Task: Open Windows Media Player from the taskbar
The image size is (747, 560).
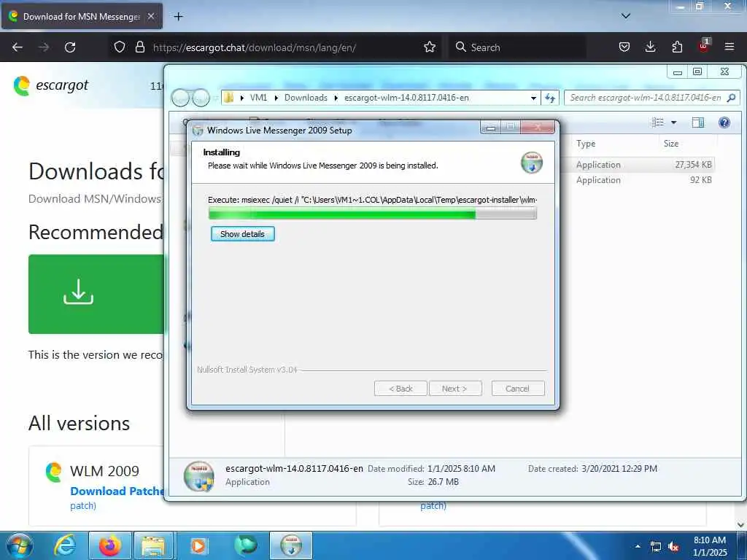Action: [x=198, y=545]
